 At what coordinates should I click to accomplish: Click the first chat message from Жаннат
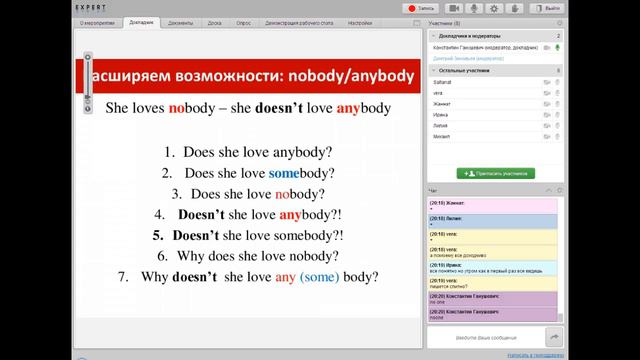tap(493, 206)
